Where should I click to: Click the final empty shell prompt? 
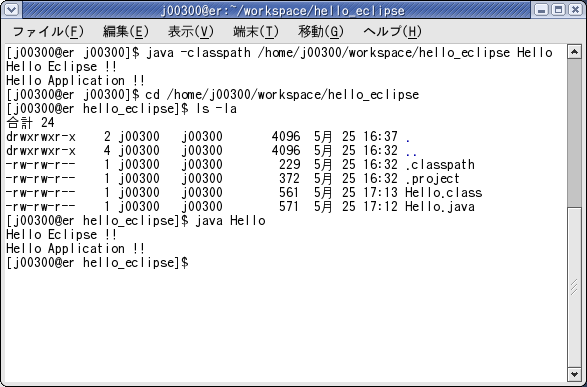97,263
